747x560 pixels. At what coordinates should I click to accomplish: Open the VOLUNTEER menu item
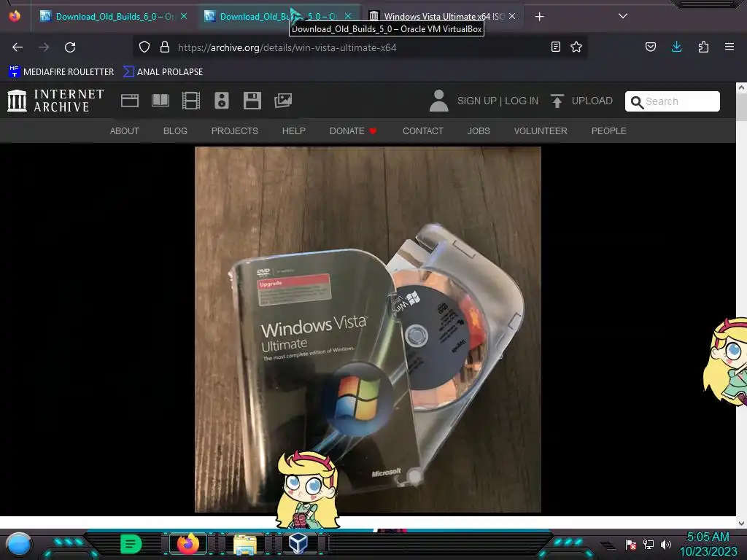click(541, 131)
